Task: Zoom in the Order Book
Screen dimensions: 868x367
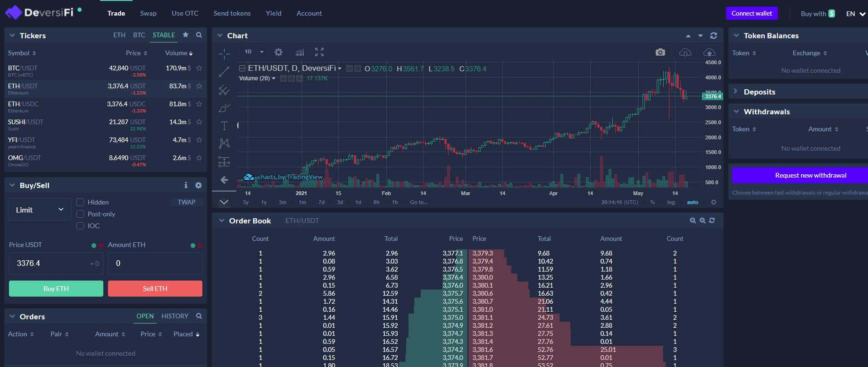Action: 702,221
